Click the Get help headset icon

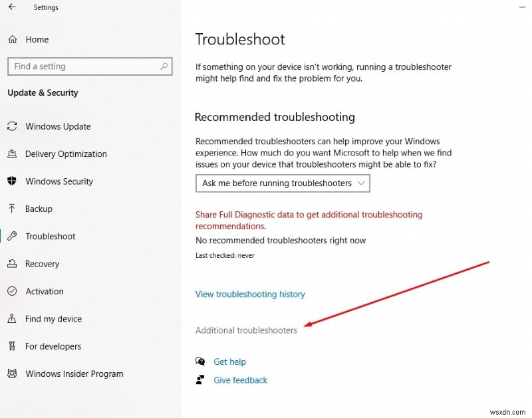point(200,361)
